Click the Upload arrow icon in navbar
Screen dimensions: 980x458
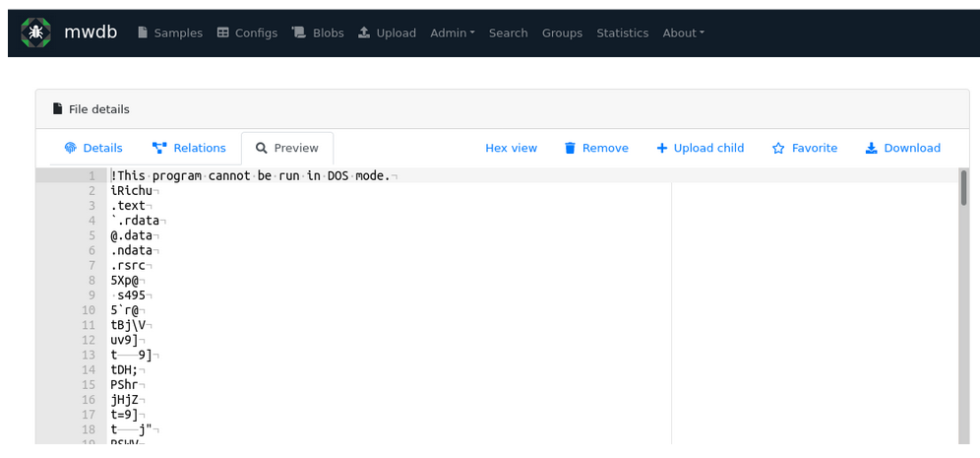pos(364,33)
